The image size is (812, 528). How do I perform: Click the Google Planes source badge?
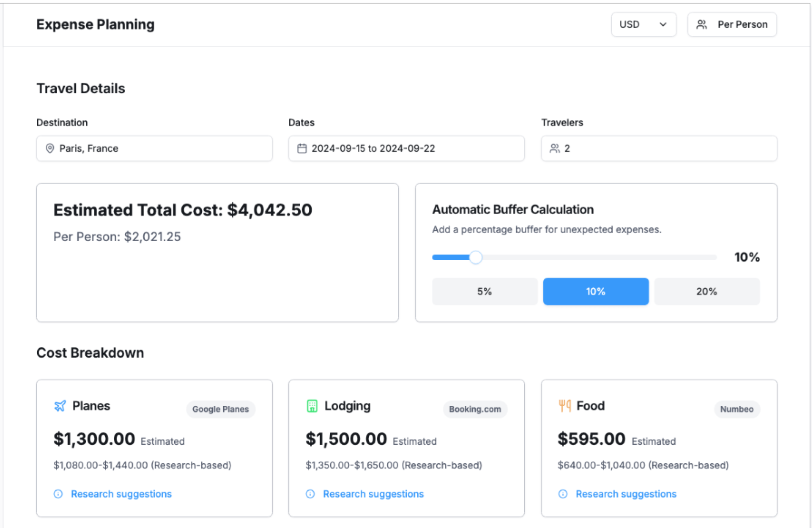pos(220,409)
